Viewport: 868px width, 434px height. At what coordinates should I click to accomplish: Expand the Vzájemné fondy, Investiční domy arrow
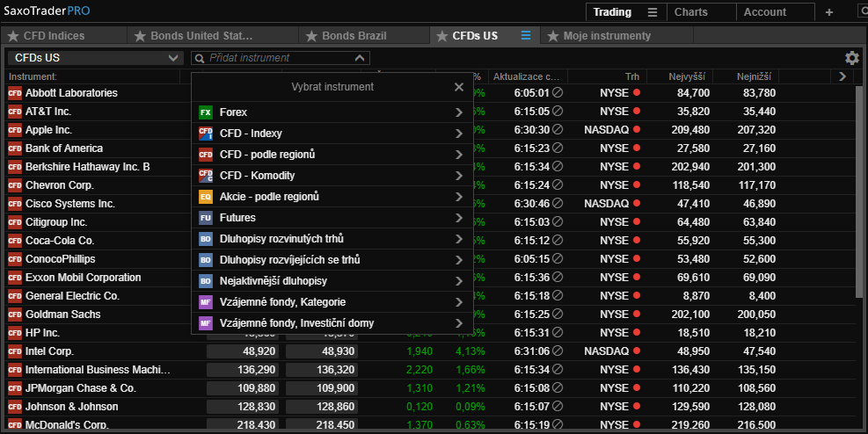459,323
